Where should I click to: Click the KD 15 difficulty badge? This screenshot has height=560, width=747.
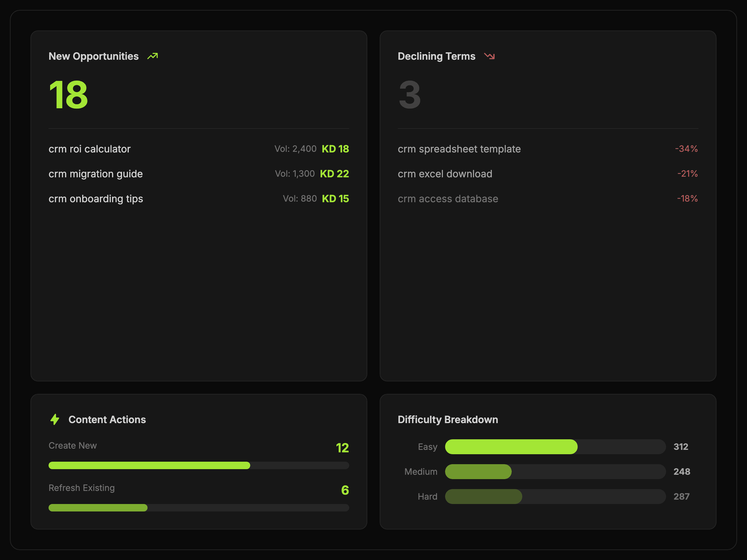click(335, 199)
